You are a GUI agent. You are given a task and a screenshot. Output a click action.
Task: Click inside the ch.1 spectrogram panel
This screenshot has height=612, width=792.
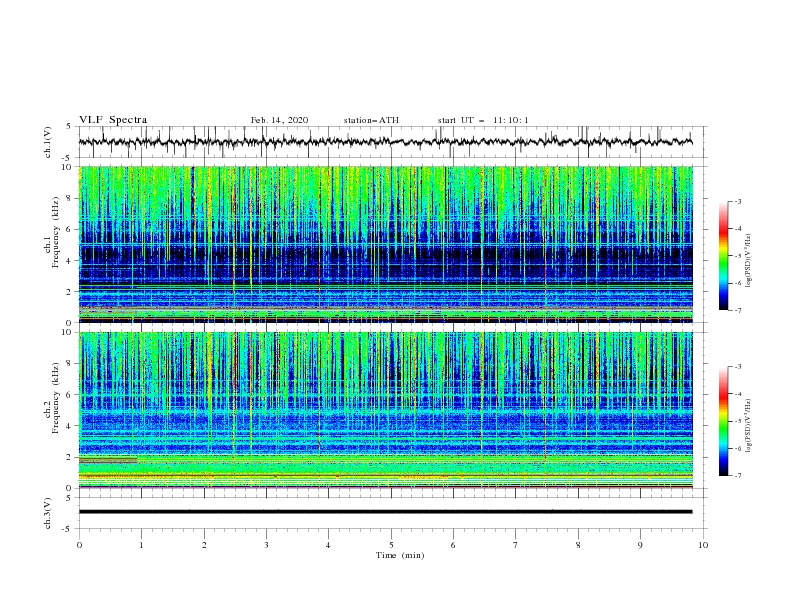coord(385,244)
